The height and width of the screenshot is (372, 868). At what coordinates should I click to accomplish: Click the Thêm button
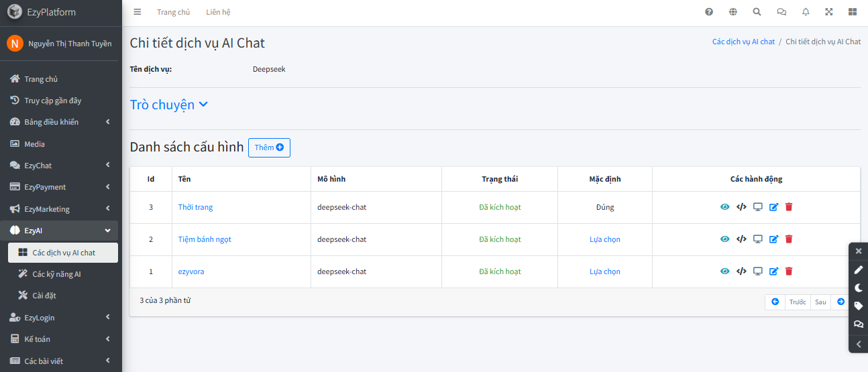pos(269,147)
